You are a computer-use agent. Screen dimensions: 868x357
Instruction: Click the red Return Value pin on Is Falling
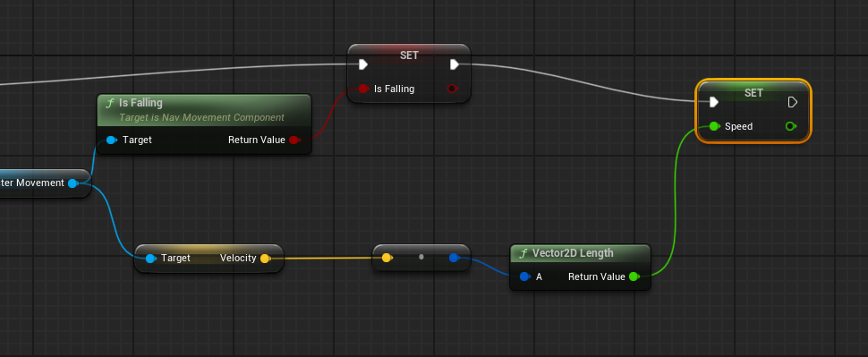pos(294,140)
